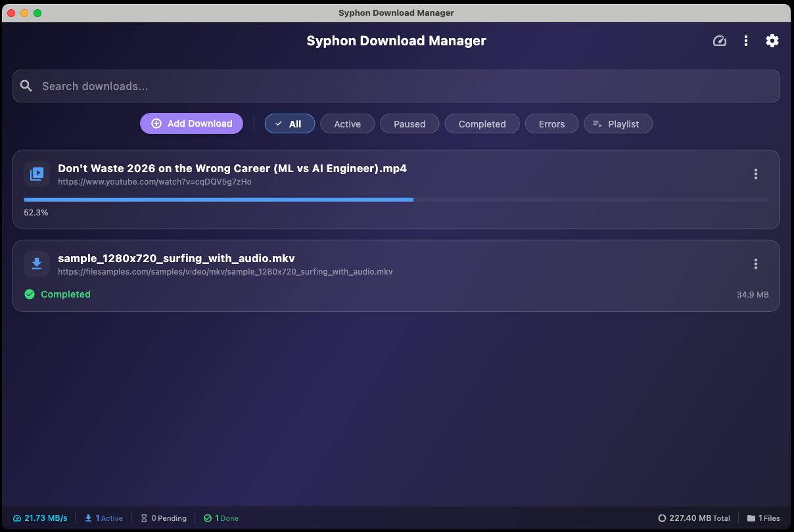Click the green checkmark icon beside Completed

pos(30,294)
